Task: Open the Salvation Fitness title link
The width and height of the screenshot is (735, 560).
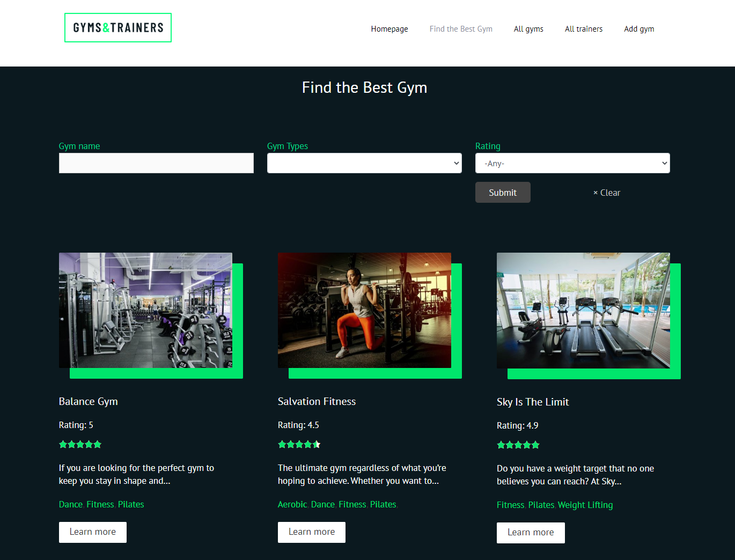Action: point(317,401)
